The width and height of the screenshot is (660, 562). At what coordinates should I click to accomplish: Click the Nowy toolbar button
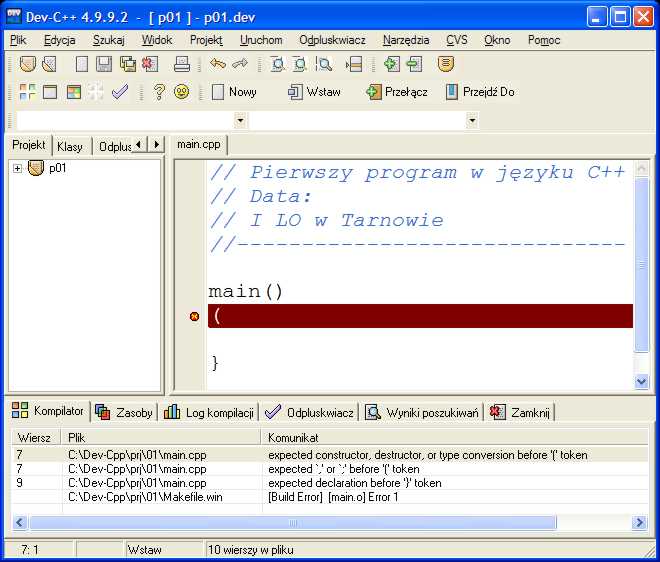(234, 92)
